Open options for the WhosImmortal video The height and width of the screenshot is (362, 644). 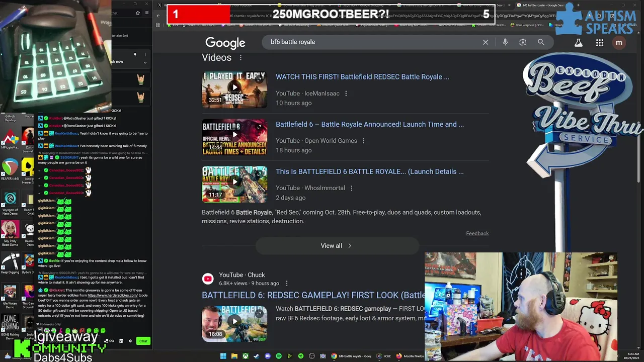351,188
